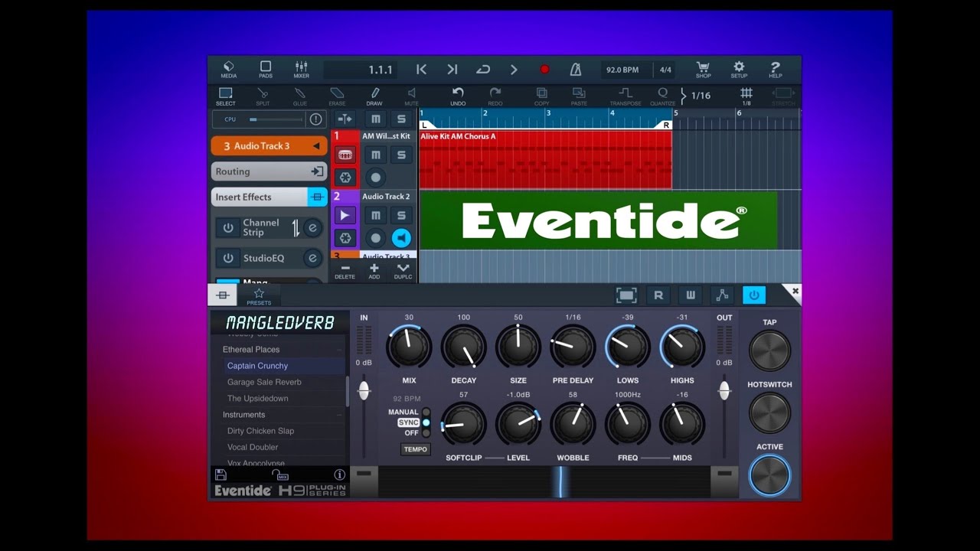980x551 pixels.
Task: Paste the copied event
Action: (x=579, y=96)
